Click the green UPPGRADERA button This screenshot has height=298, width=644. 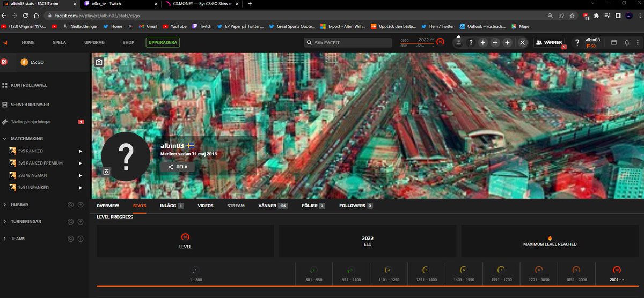point(163,43)
